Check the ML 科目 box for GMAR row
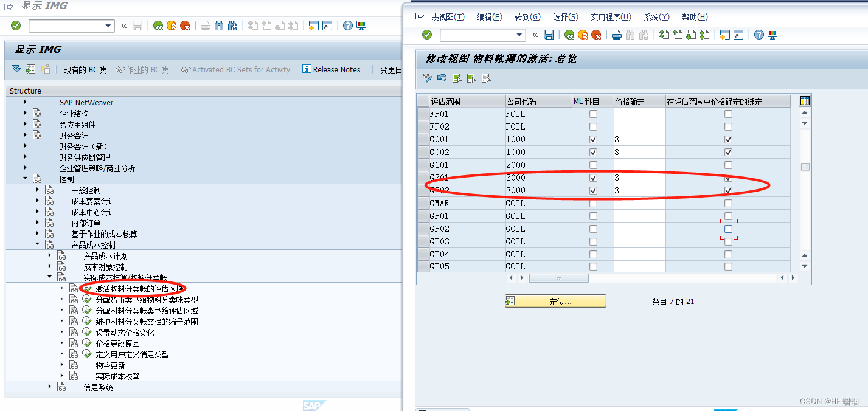Viewport: 868px width, 411px height. 593,203
